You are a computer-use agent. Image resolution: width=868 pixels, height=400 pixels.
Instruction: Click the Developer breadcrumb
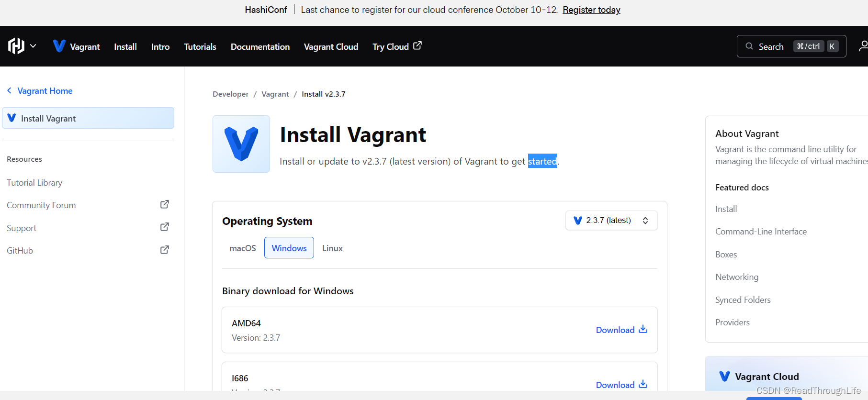pos(230,94)
